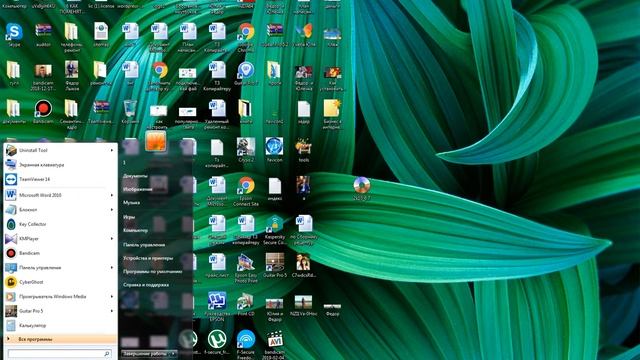Select the ChedioRd photo thumbnail on desktop

coord(303,265)
